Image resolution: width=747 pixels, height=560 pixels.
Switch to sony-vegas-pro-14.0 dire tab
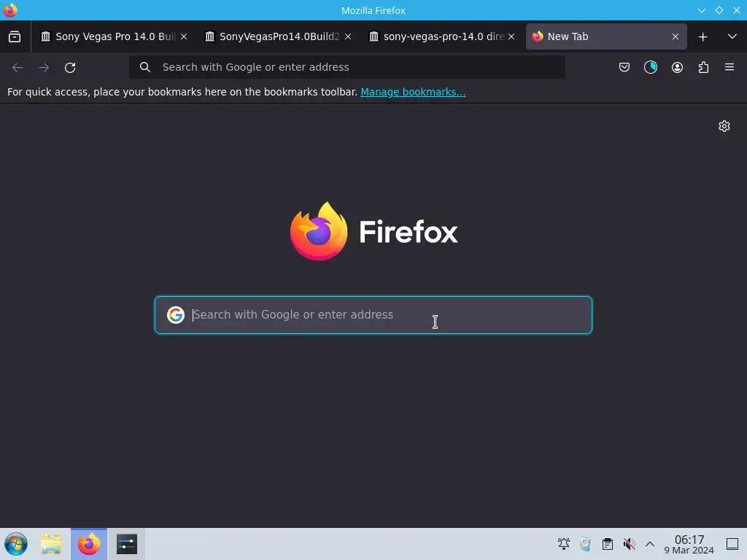pos(442,36)
